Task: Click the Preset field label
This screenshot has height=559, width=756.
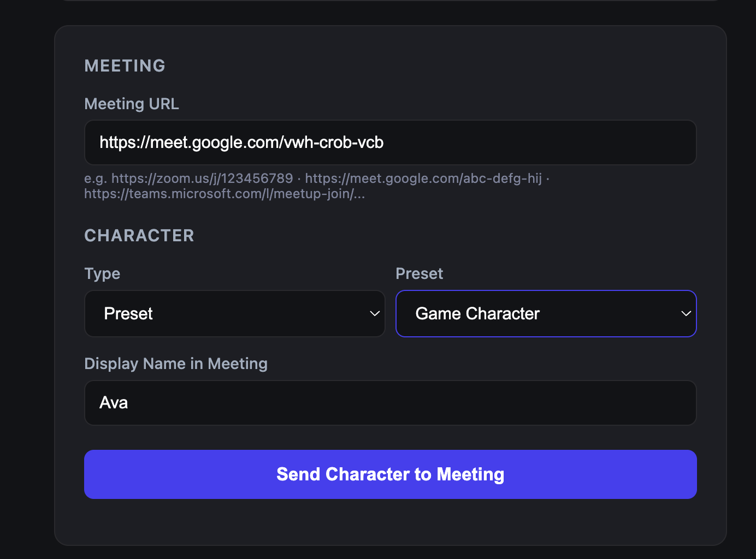Action: point(419,273)
